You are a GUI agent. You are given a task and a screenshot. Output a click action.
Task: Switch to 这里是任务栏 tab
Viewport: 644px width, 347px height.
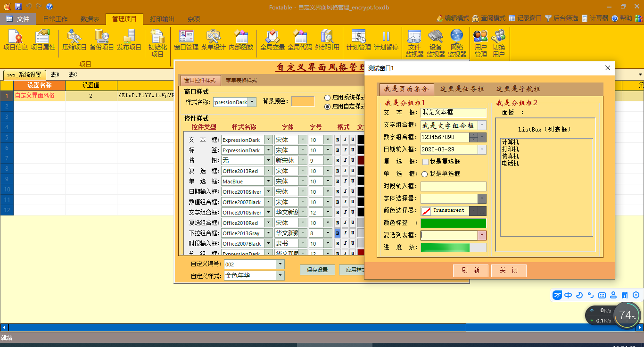point(462,89)
